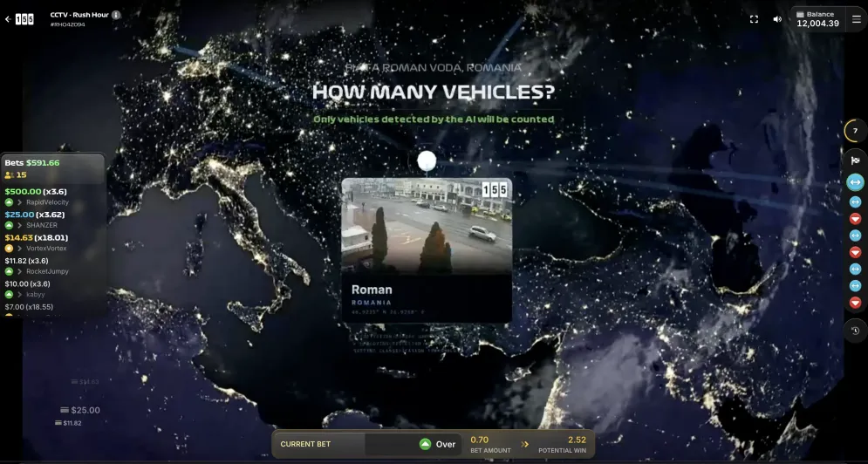Viewport: 868px width, 464px height.
Task: Click the CURRENT BET label
Action: tap(305, 444)
